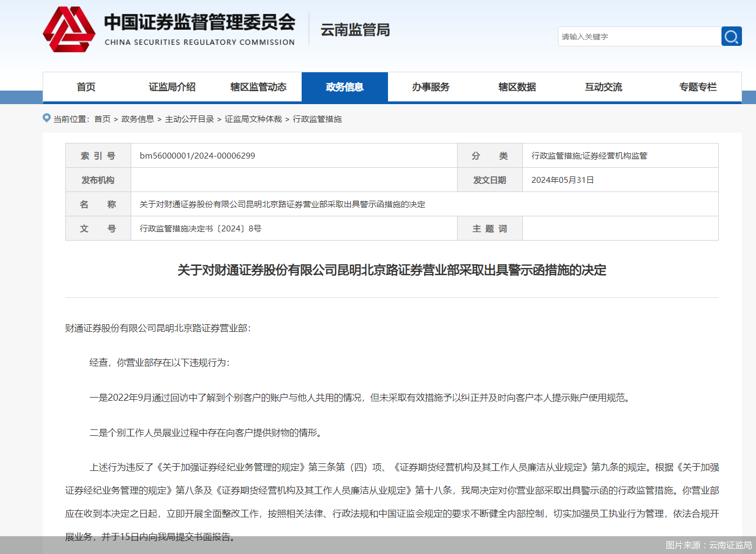Follow the 主动公开目录 breadcrumb link
The width and height of the screenshot is (756, 554).
click(189, 119)
